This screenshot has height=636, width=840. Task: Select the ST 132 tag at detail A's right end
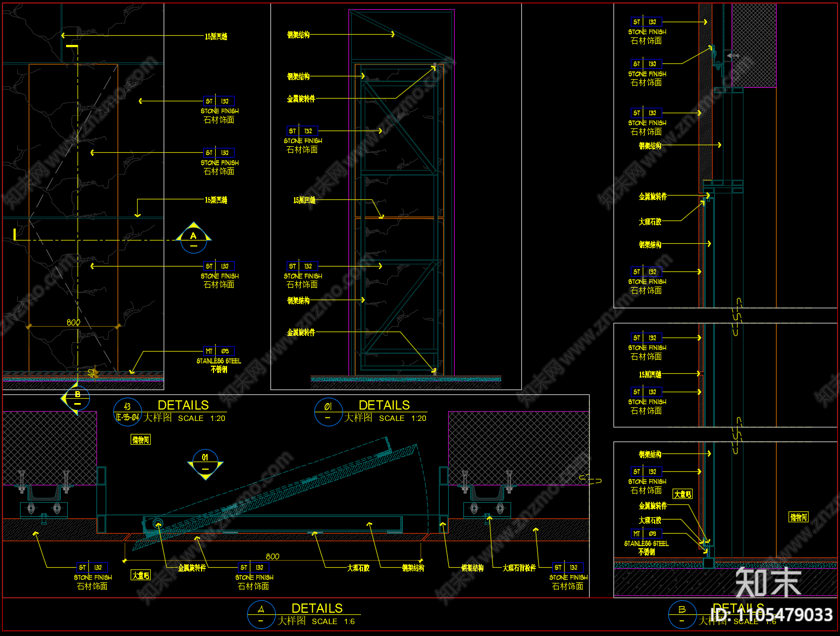(x=568, y=567)
